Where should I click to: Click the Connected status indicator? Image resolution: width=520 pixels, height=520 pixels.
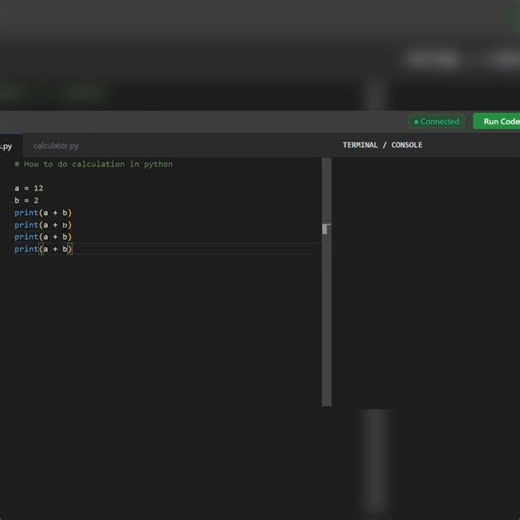tap(436, 122)
